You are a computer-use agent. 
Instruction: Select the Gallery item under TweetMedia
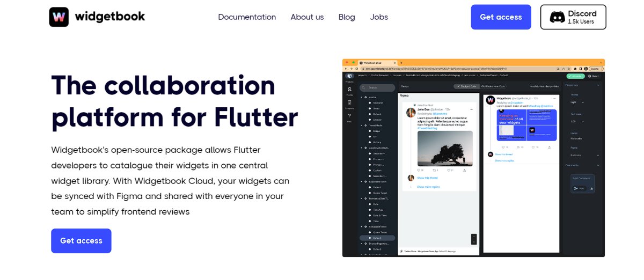[377, 142]
